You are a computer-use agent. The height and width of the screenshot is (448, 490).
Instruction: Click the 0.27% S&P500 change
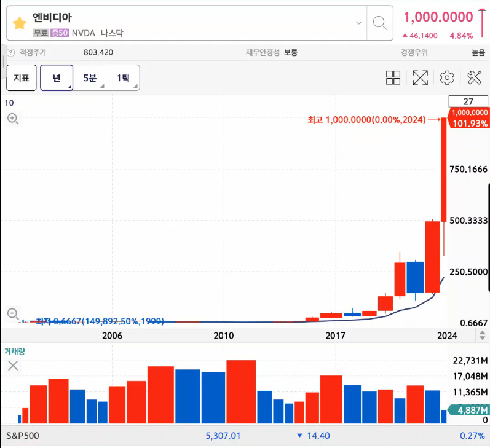(472, 436)
